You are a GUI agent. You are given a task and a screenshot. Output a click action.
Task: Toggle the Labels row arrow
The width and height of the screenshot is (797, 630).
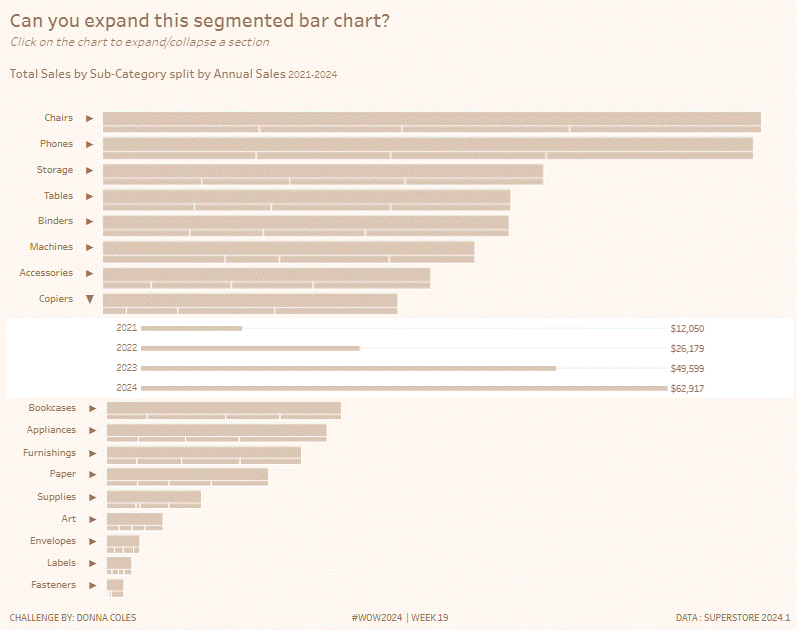[92, 564]
